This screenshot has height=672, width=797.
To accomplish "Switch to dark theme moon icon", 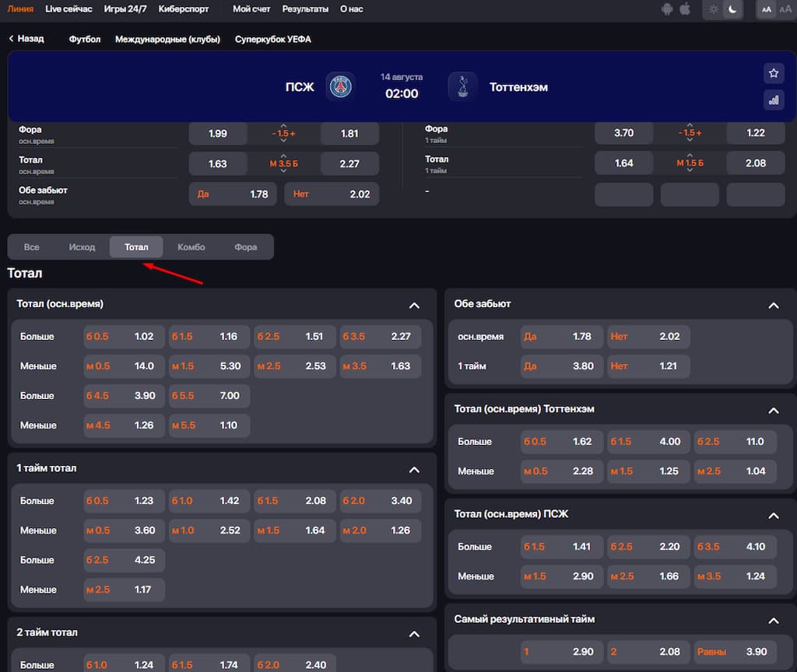I will pyautogui.click(x=732, y=9).
